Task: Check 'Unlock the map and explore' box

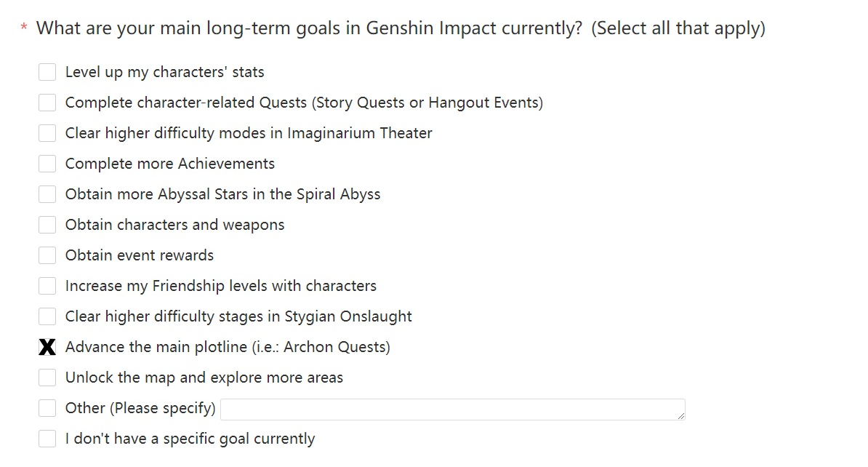Action: 47,378
